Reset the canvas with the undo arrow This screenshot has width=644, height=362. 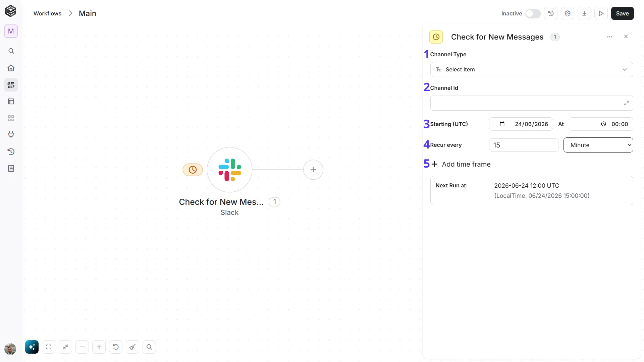click(116, 347)
